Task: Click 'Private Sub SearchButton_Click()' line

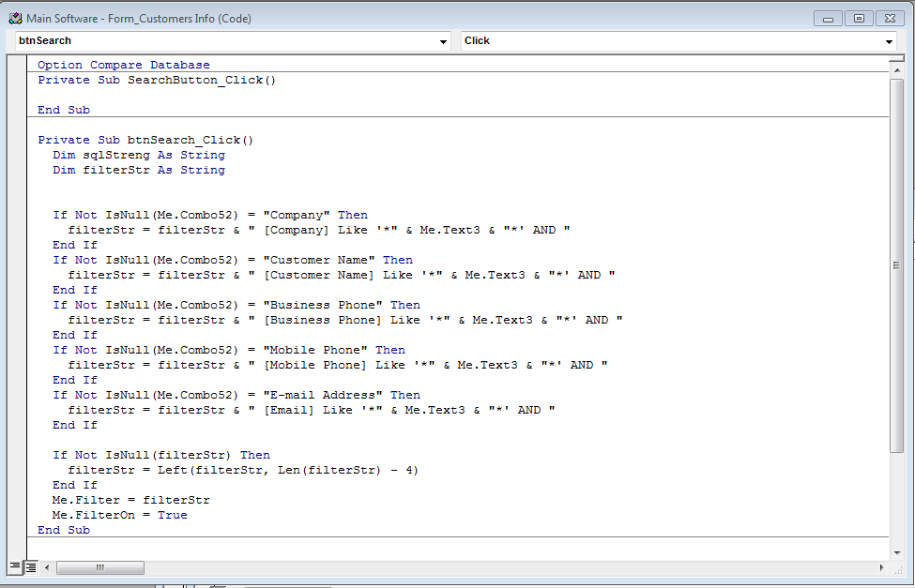Action: pyautogui.click(x=157, y=80)
